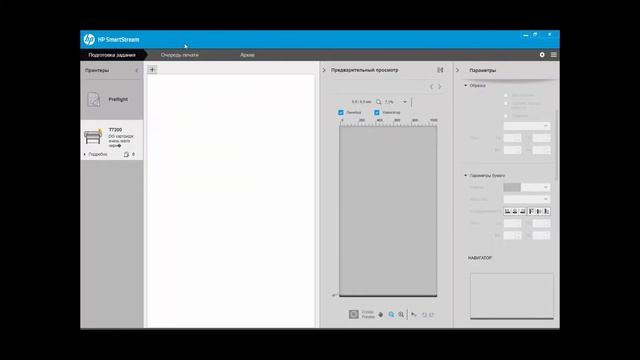Click the first crop margin input field

click(513, 138)
